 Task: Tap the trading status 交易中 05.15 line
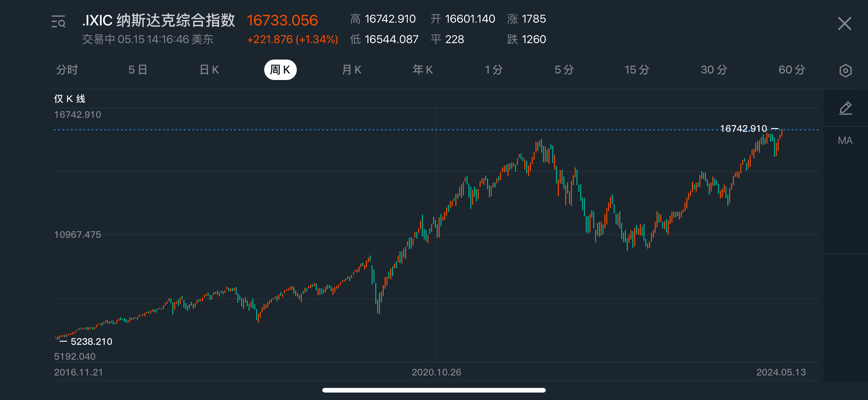click(148, 39)
